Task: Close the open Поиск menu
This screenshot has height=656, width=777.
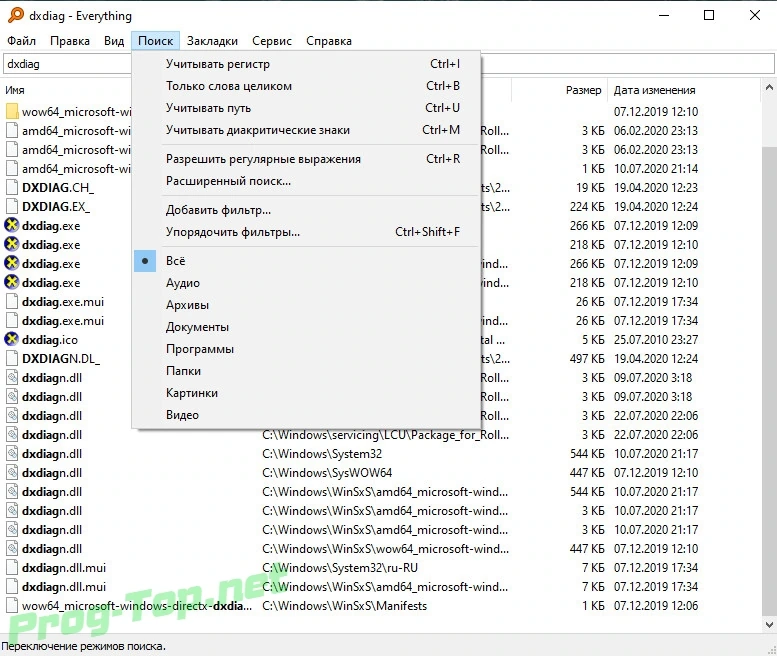Action: (x=156, y=41)
